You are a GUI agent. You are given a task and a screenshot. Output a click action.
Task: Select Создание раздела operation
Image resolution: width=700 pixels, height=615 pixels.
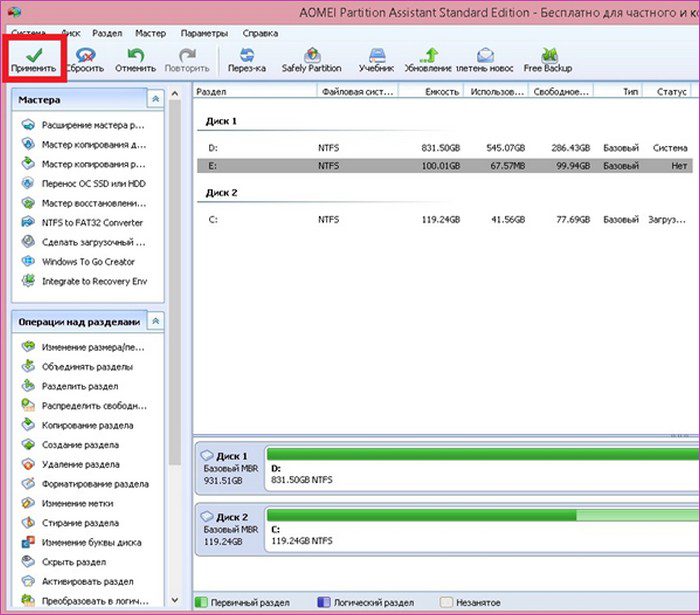71,445
